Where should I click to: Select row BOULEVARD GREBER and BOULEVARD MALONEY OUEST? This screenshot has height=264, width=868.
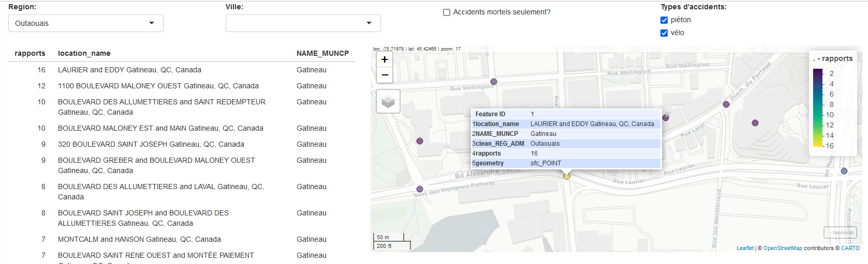click(182, 165)
